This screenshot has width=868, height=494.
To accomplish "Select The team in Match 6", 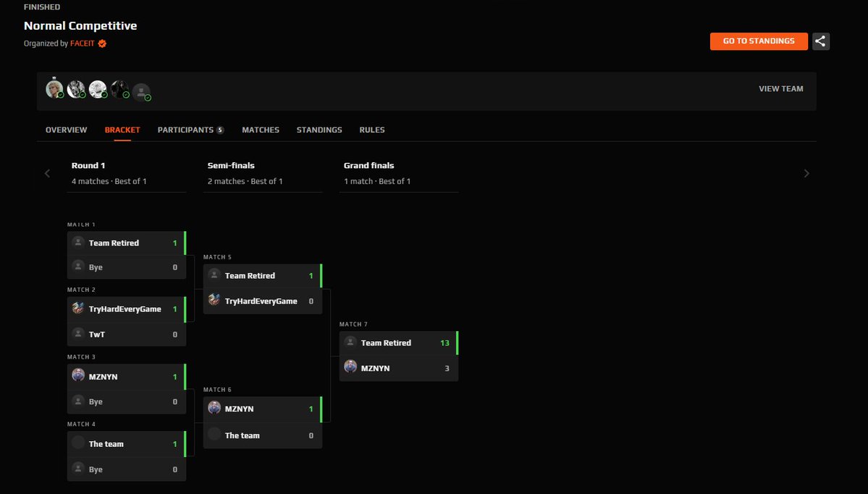I will pos(262,435).
